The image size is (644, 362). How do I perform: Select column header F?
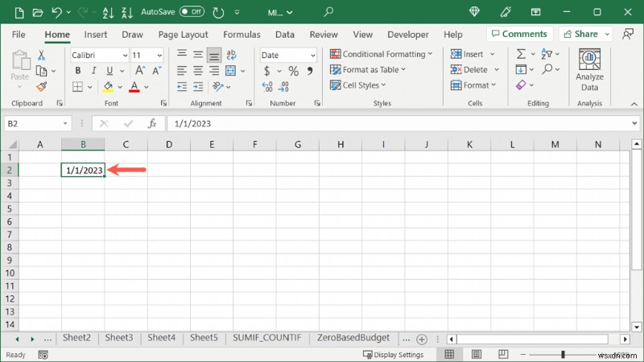tap(254, 145)
